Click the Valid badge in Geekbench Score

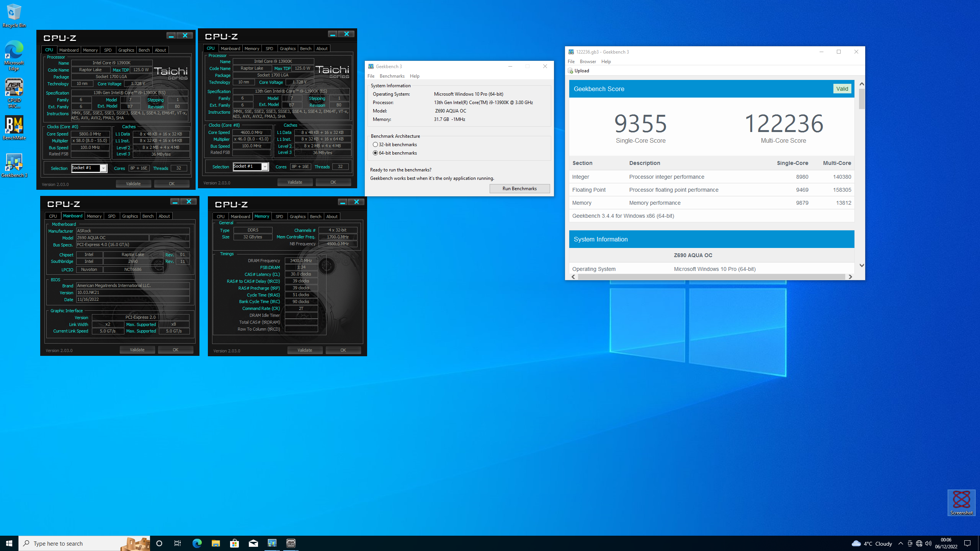point(842,89)
